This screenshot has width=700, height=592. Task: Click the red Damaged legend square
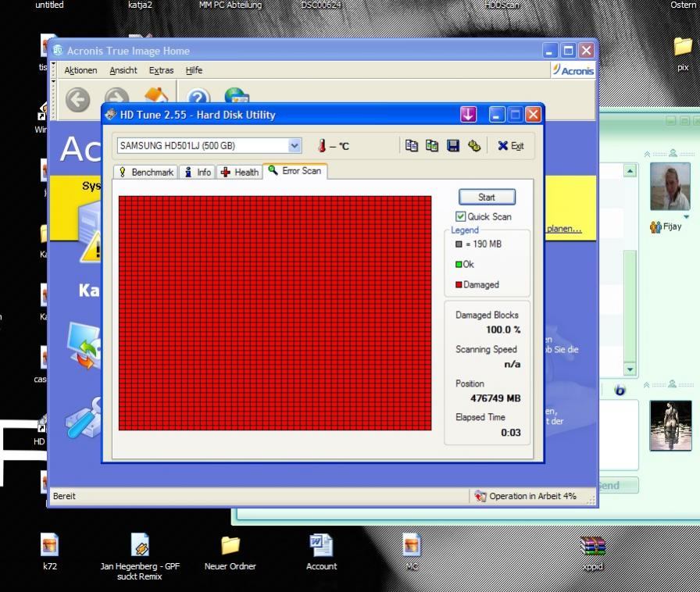tap(458, 284)
